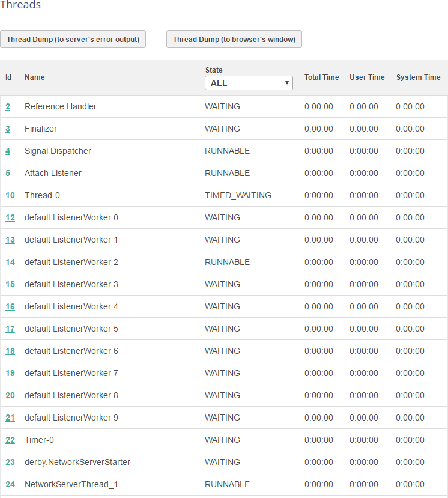View thread ID 24 NetworkServerThread_1 link
Image resolution: width=448 pixels, height=498 pixels.
(x=10, y=485)
